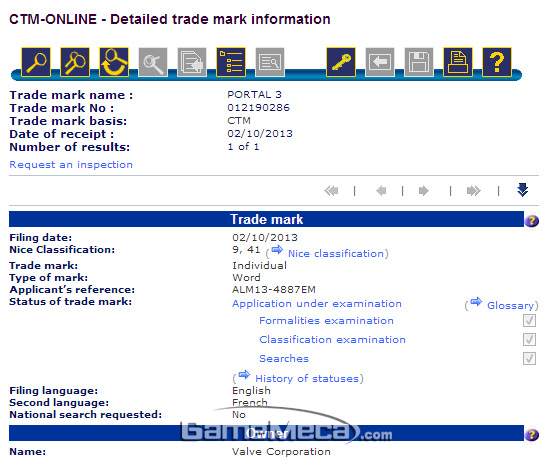Go to previous result left arrow
The height and width of the screenshot is (459, 554).
[381, 191]
